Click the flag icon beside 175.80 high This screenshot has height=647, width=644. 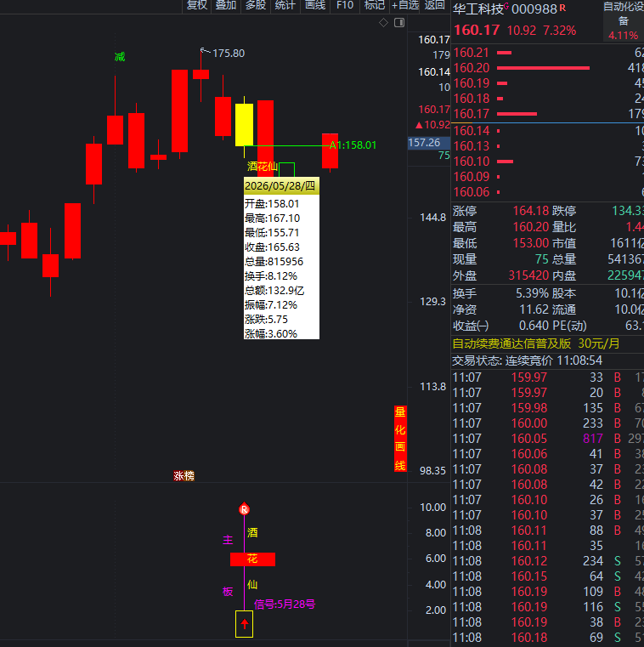pos(205,52)
